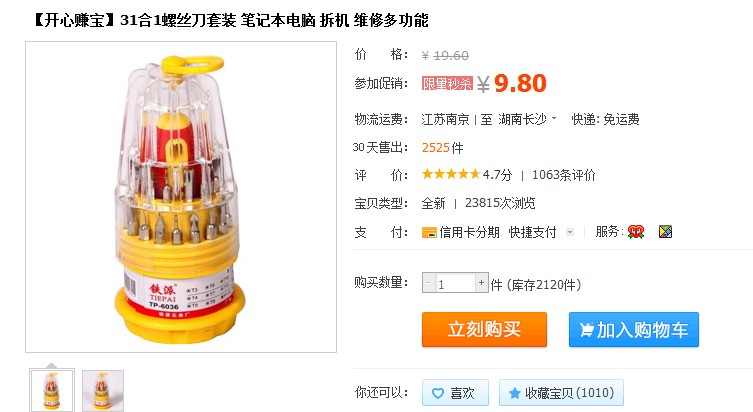The height and width of the screenshot is (412, 753).
Task: Click the star icon on 收藏宝贝 button
Action: [x=514, y=393]
